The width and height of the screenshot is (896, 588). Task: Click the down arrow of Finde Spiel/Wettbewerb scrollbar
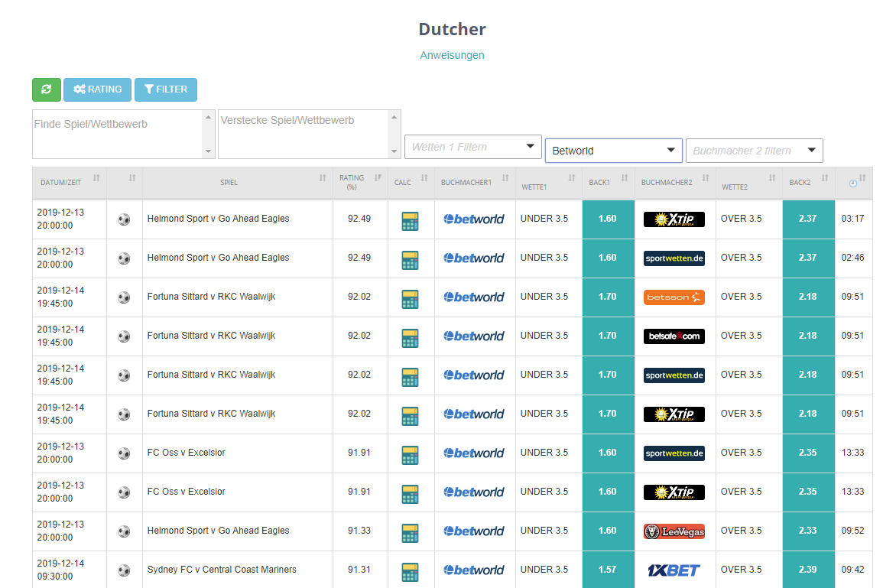point(209,151)
